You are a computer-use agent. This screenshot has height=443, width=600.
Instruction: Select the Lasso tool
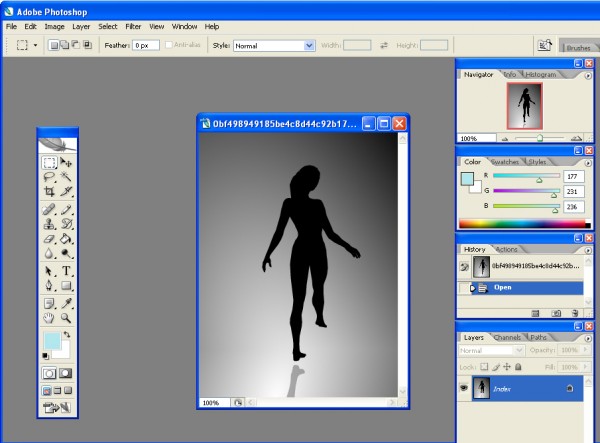tap(49, 176)
